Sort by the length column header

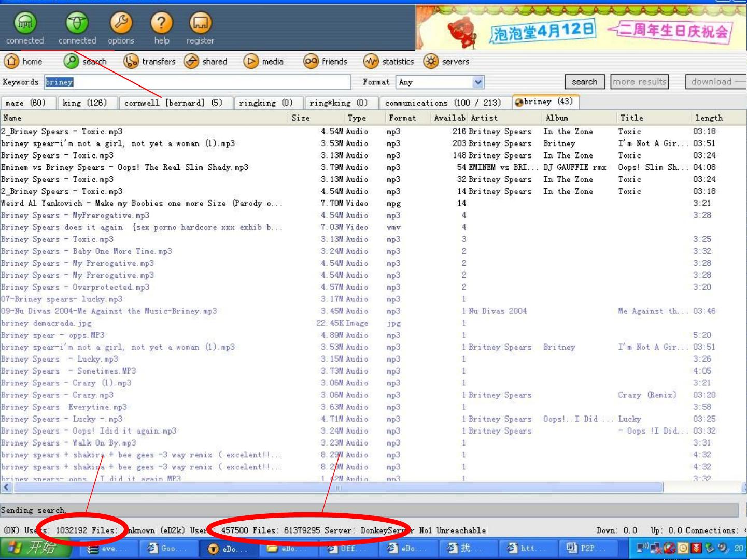(719, 118)
